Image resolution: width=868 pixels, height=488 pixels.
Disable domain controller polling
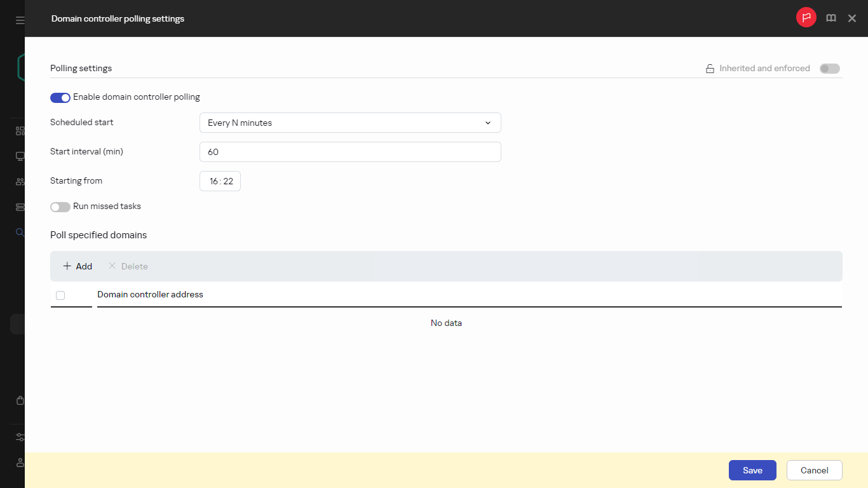(x=60, y=97)
